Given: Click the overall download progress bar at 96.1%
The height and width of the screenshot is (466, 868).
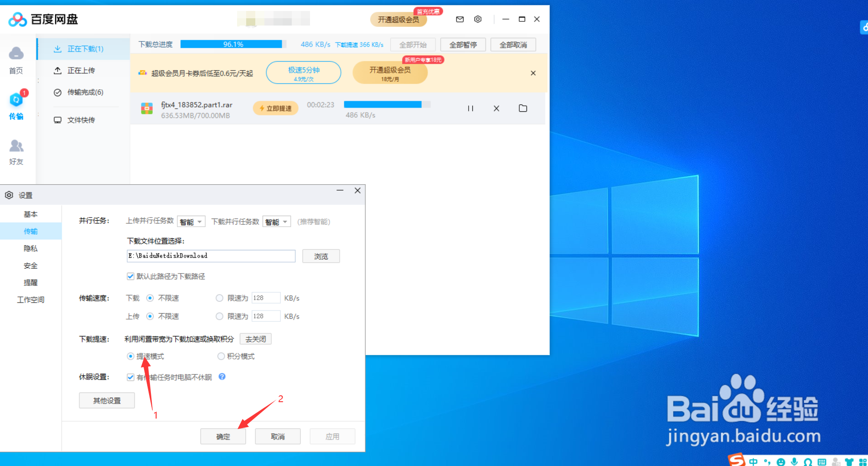Looking at the screenshot, I should (x=233, y=44).
